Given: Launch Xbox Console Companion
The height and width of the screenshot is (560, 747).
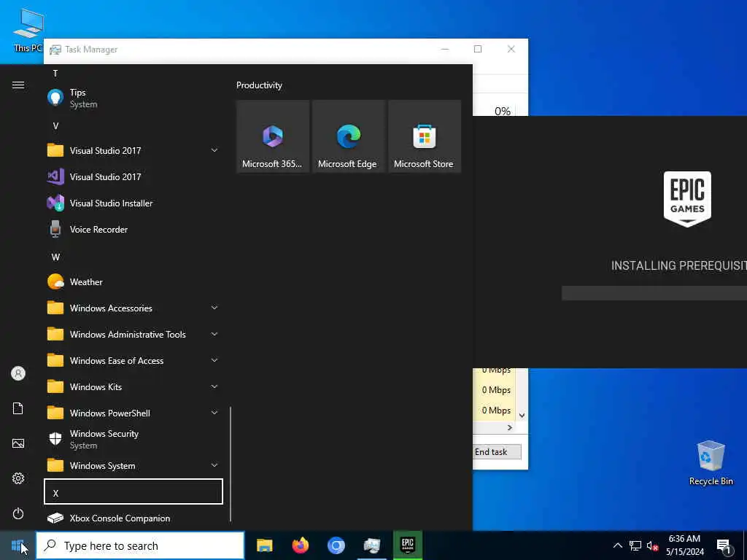Looking at the screenshot, I should point(133,518).
